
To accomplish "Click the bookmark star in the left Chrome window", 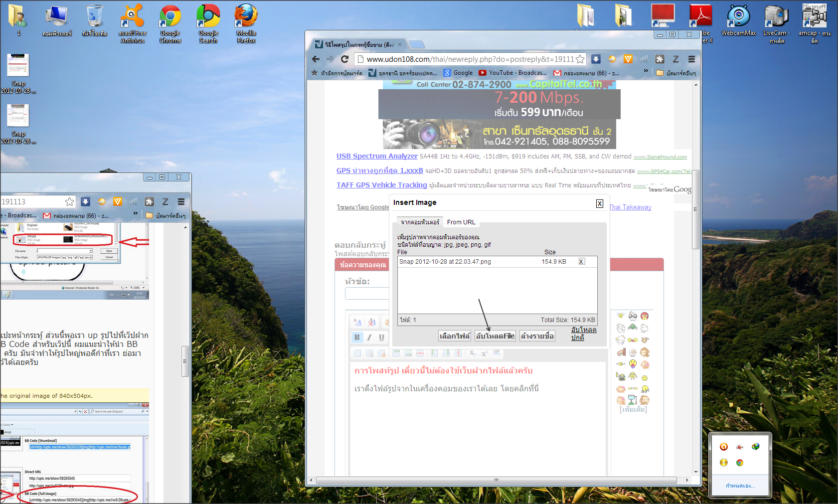I will coord(69,202).
